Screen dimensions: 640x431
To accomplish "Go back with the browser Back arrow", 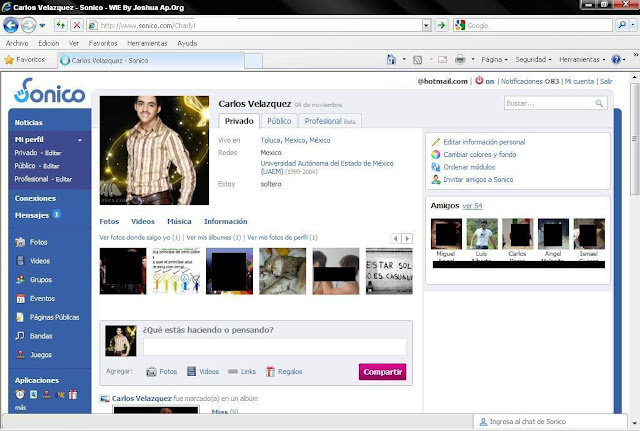I will 11,25.
